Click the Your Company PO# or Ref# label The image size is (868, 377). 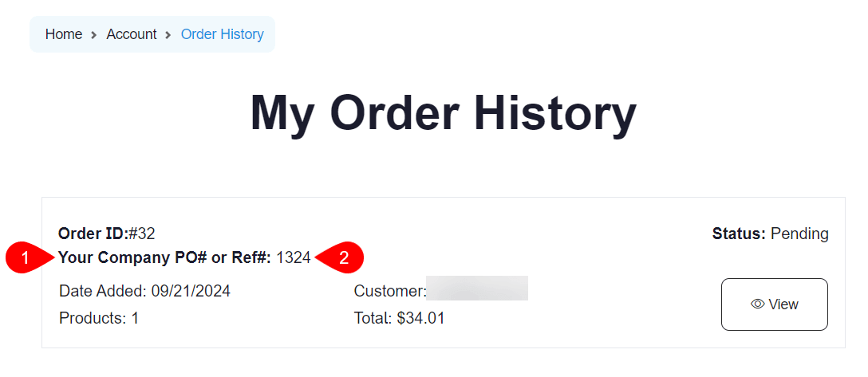point(164,257)
